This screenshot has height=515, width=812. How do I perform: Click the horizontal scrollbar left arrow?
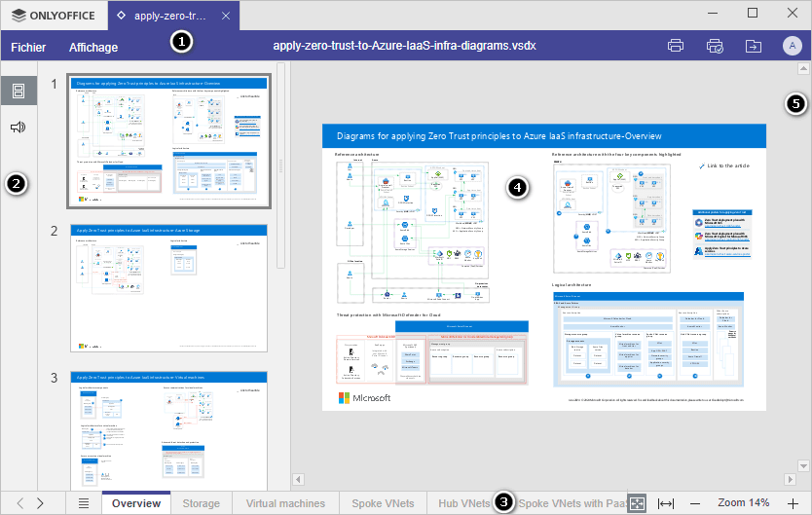coord(298,479)
